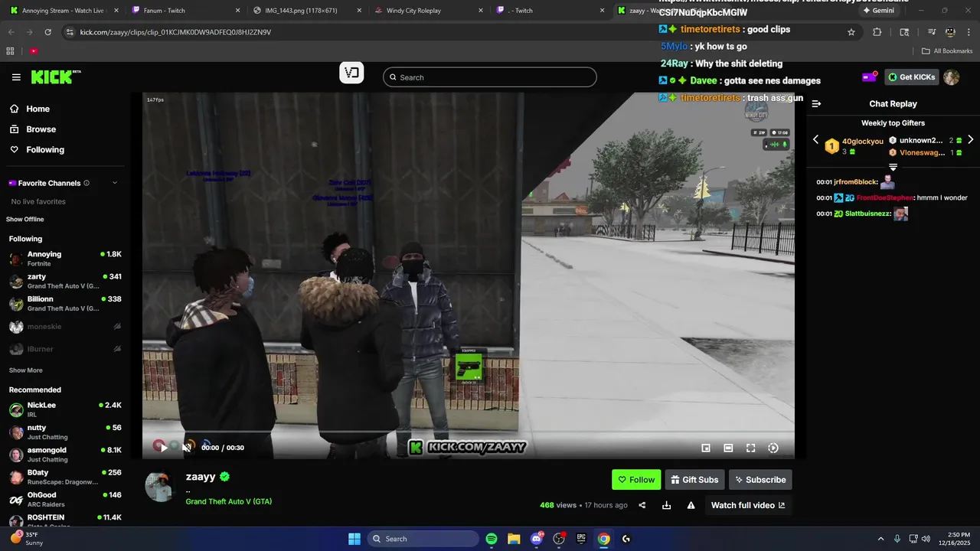The width and height of the screenshot is (980, 551).
Task: Open Discord from the taskbar
Action: tap(536, 539)
